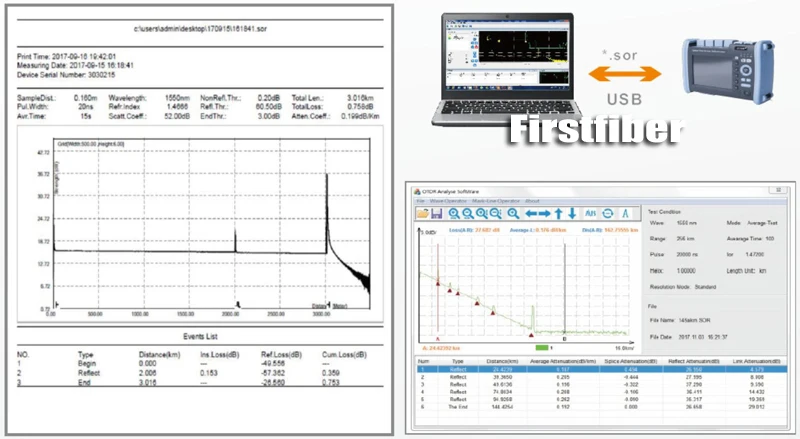800x439 pixels.
Task: Click the zoom-out magnifier with the vertical scale
Action: point(495,213)
